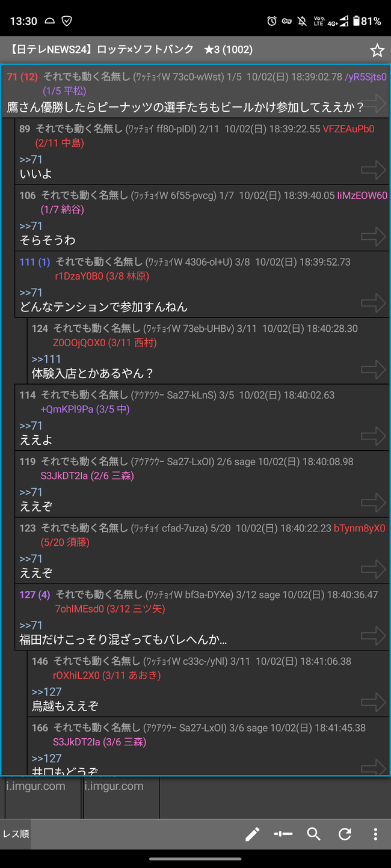Tap reply arrow on post 124

click(373, 370)
